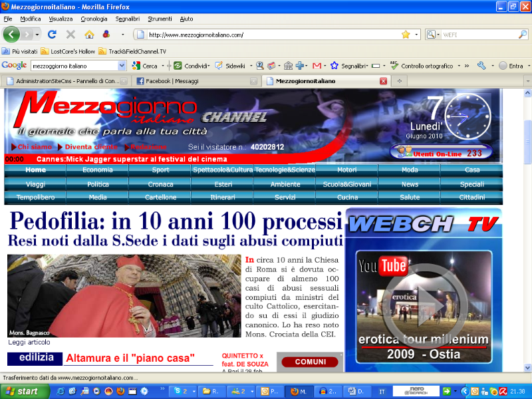Open the Strumenti menu

pos(160,19)
